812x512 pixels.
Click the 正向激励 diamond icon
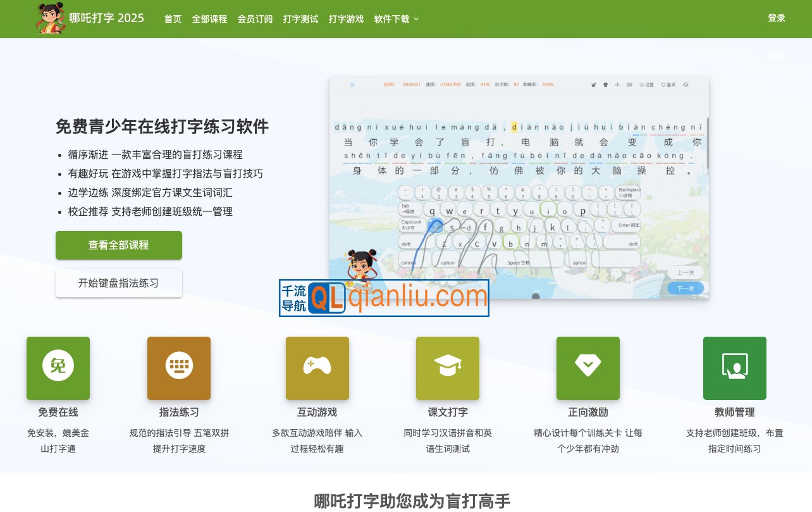[x=588, y=368]
